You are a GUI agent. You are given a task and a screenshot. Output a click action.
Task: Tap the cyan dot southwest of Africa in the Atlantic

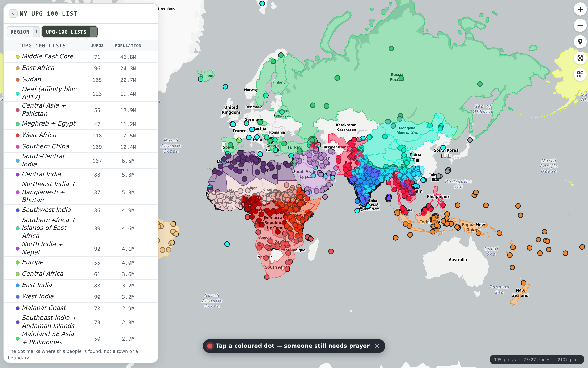pyautogui.click(x=227, y=244)
